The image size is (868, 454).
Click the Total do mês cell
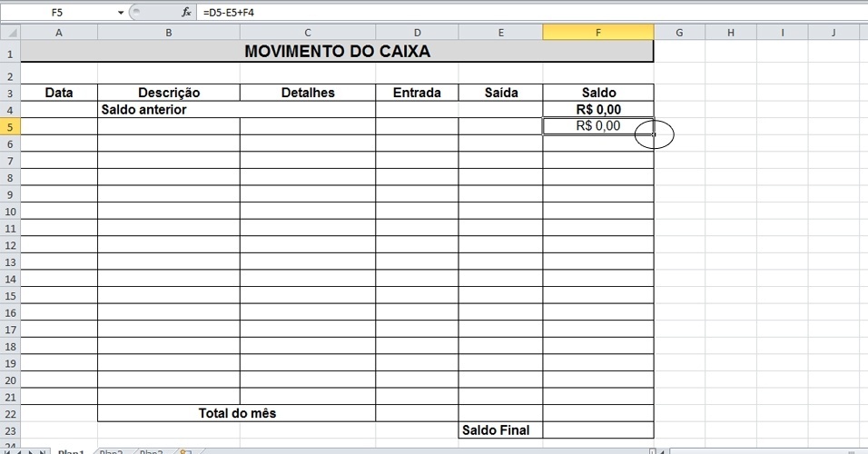[x=237, y=413]
